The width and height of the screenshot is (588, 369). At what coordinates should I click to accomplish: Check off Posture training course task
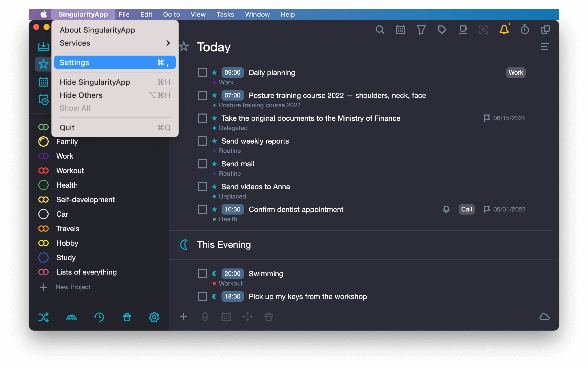click(x=202, y=96)
